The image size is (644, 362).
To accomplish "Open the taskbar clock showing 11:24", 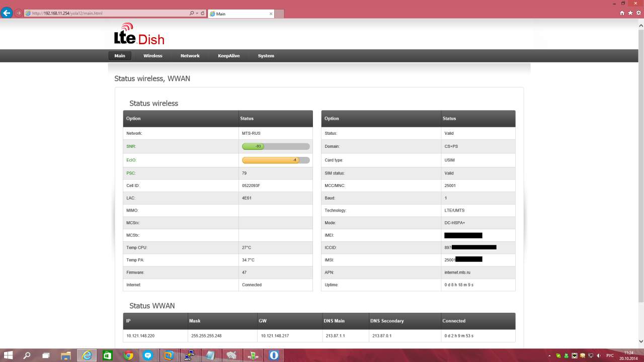I will (628, 355).
